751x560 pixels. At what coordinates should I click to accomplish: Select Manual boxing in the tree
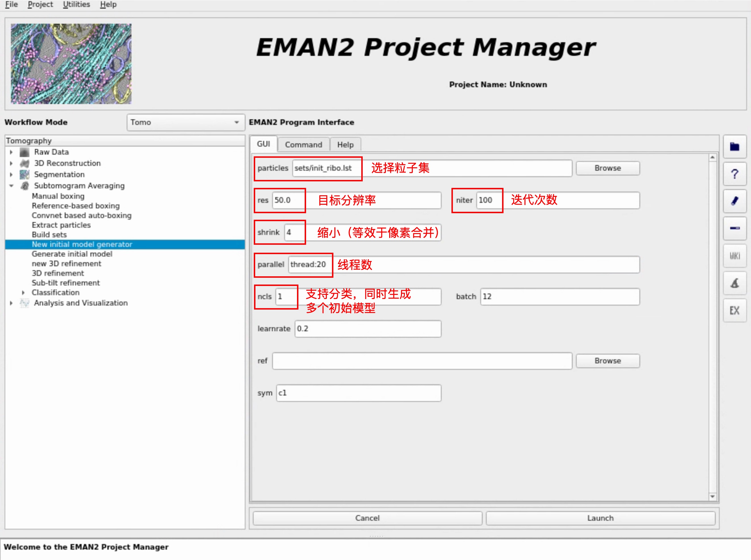pos(58,196)
